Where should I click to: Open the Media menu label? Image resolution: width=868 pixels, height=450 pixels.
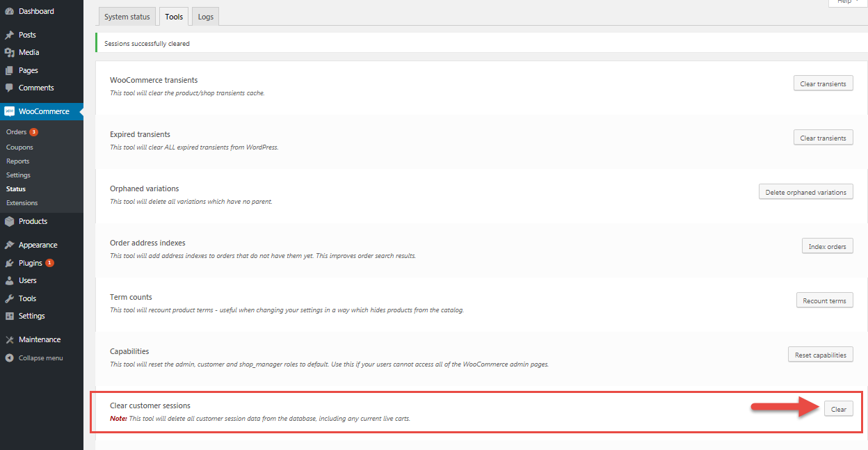tap(29, 52)
